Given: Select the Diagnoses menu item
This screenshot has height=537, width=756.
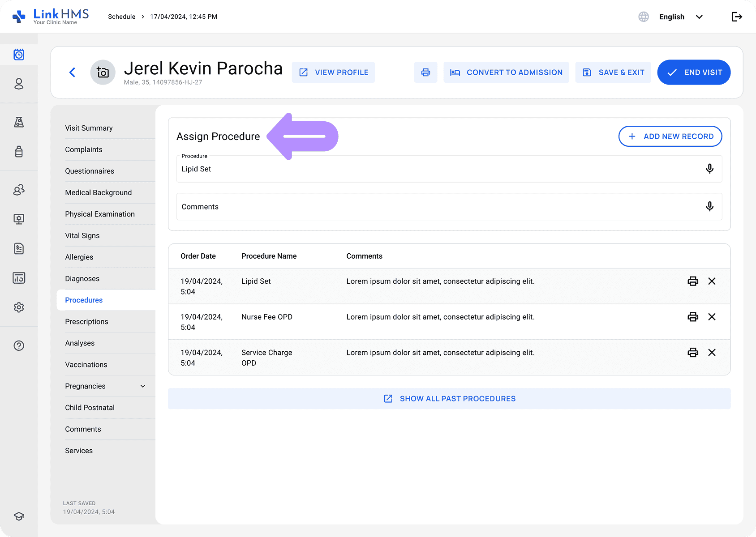Looking at the screenshot, I should pos(82,279).
